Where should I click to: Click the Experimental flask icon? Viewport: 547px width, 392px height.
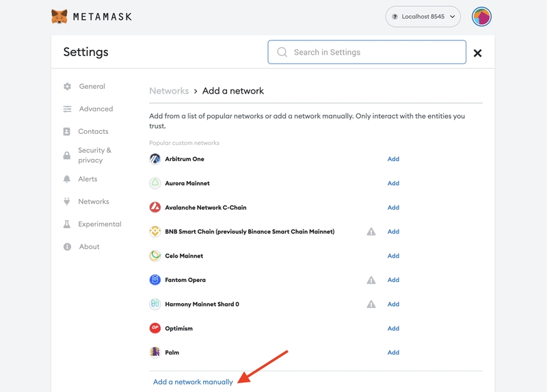(x=66, y=224)
